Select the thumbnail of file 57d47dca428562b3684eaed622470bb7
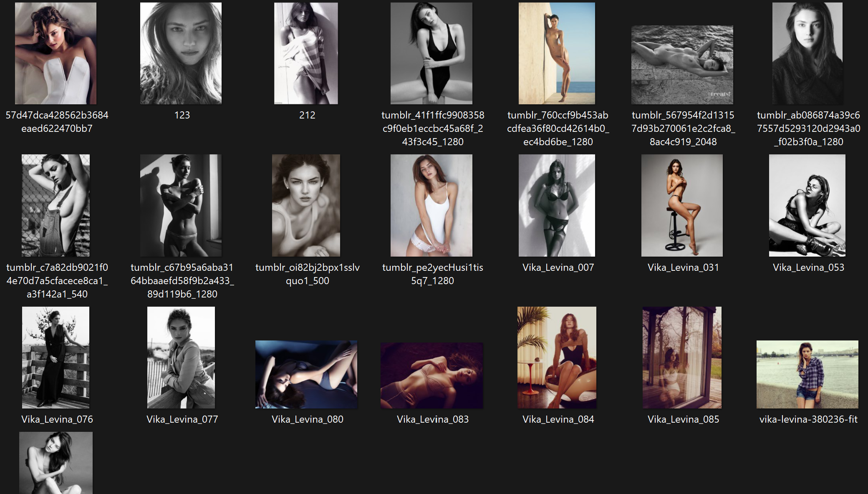This screenshot has height=494, width=868. pyautogui.click(x=56, y=53)
